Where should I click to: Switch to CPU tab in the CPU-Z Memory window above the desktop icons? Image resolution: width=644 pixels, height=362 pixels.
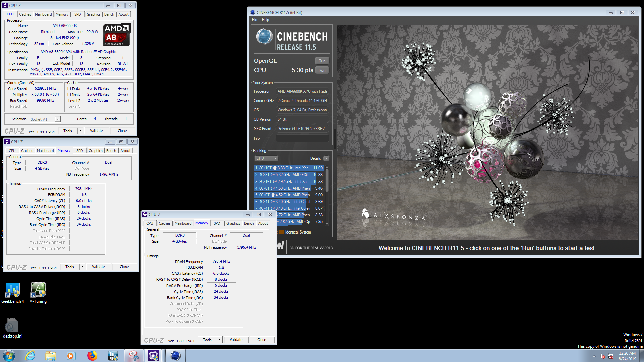[12, 151]
